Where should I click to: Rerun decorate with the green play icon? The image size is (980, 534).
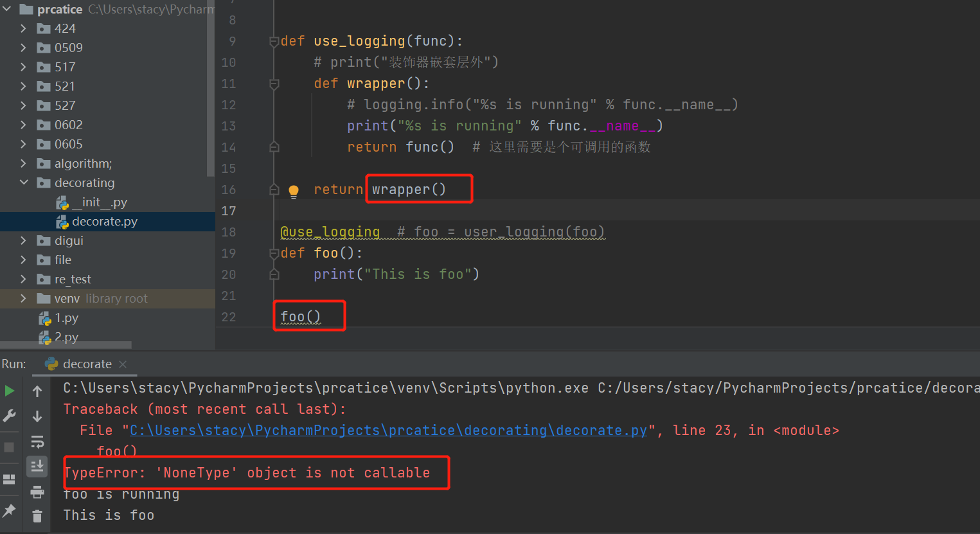tap(10, 391)
